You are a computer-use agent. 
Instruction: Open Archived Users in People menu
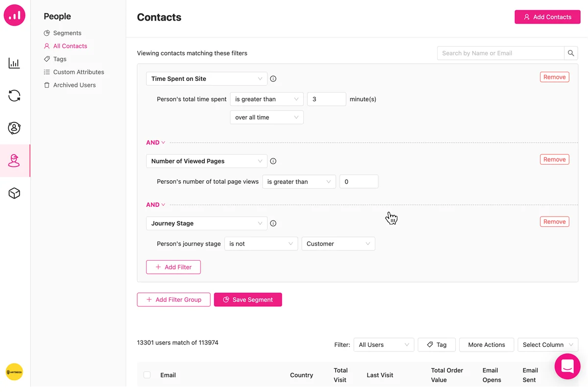point(70,85)
